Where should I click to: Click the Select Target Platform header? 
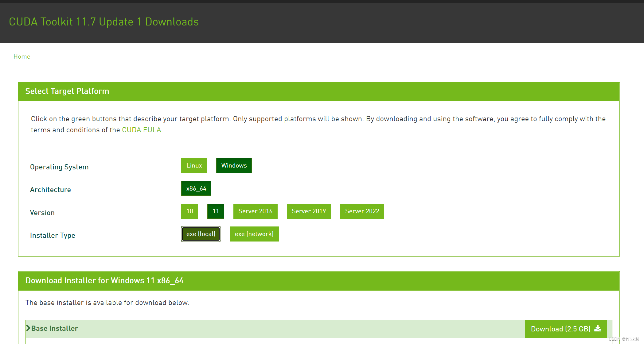point(67,91)
